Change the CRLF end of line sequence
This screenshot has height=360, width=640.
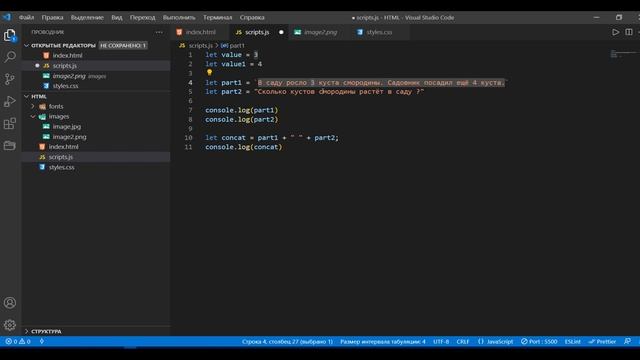tap(463, 341)
